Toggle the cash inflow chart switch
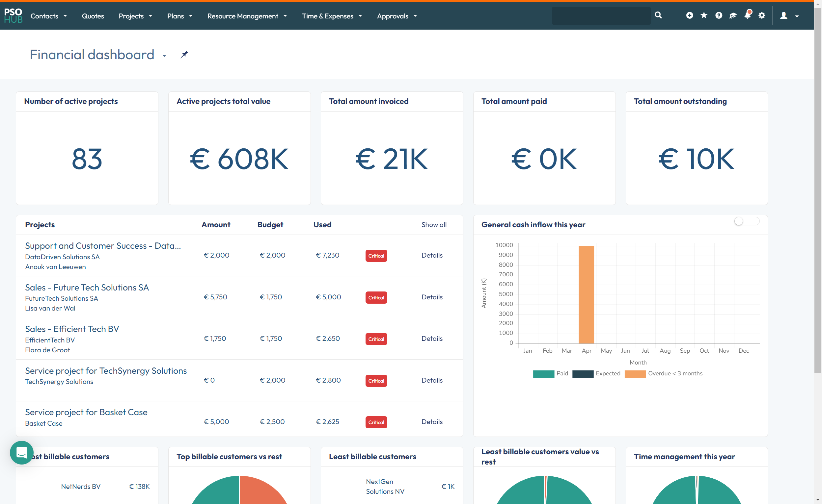The height and width of the screenshot is (504, 822). tap(747, 221)
